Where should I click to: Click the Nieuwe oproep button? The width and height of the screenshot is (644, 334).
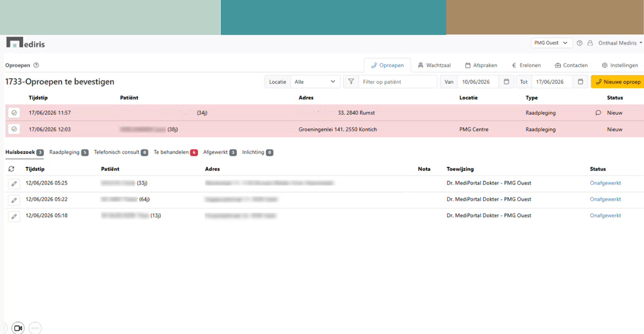(618, 82)
